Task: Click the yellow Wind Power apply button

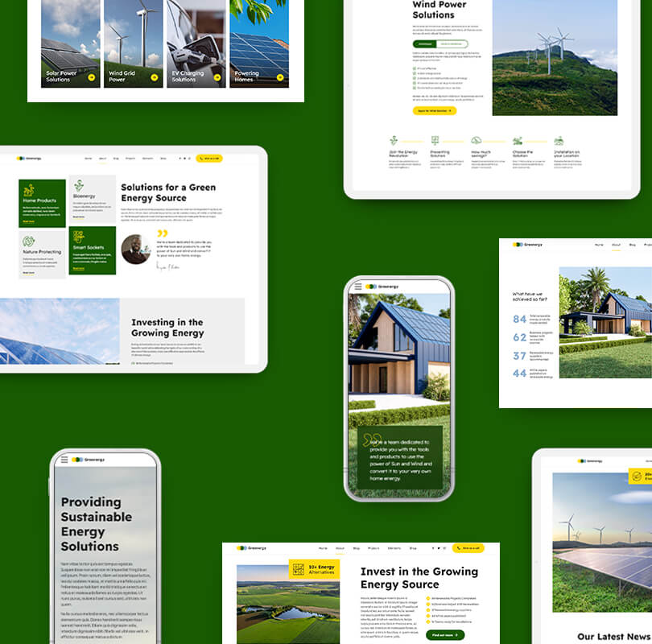Action: 435,110
